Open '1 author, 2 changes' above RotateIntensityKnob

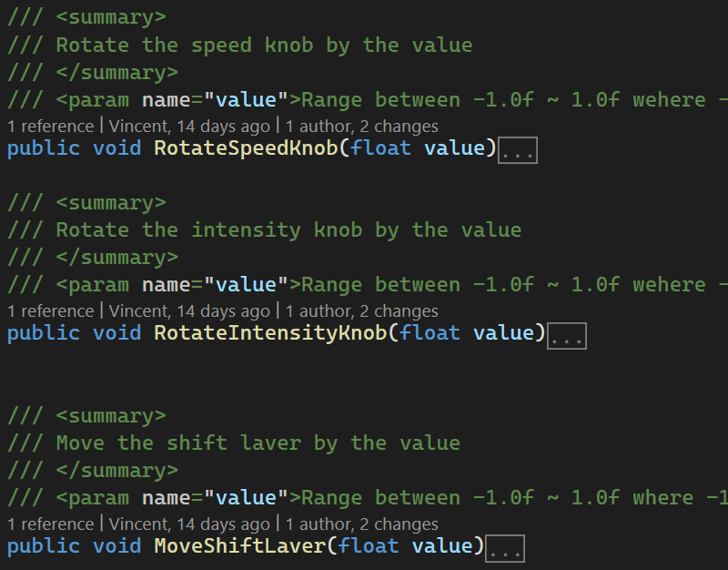(x=361, y=311)
